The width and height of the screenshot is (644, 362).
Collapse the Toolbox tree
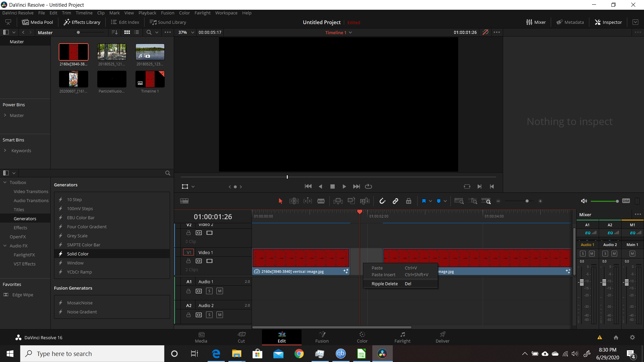(x=5, y=183)
